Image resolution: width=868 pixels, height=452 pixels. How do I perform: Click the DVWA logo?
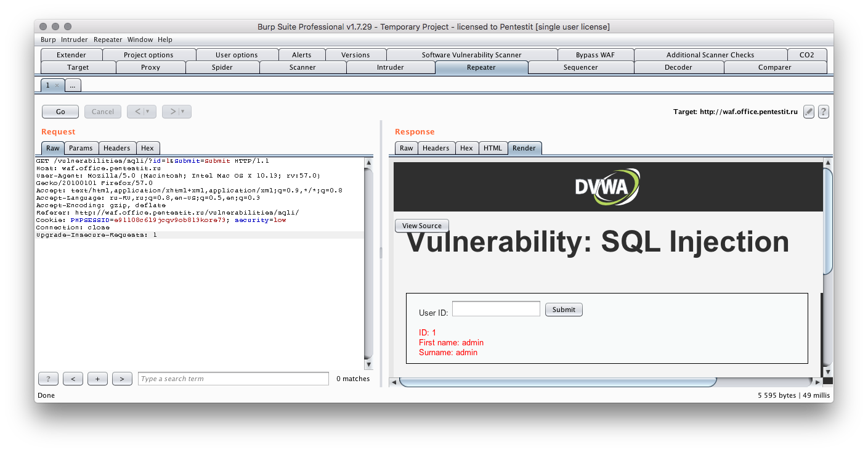(x=607, y=187)
